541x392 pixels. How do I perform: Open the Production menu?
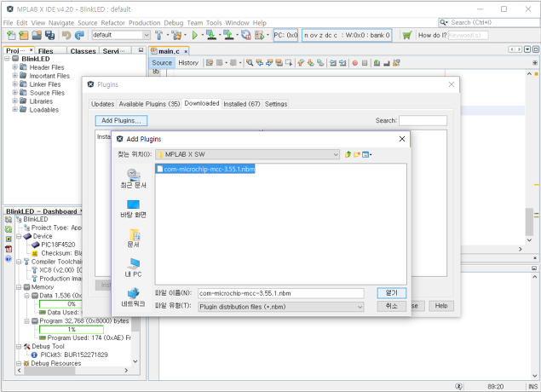[x=145, y=23]
